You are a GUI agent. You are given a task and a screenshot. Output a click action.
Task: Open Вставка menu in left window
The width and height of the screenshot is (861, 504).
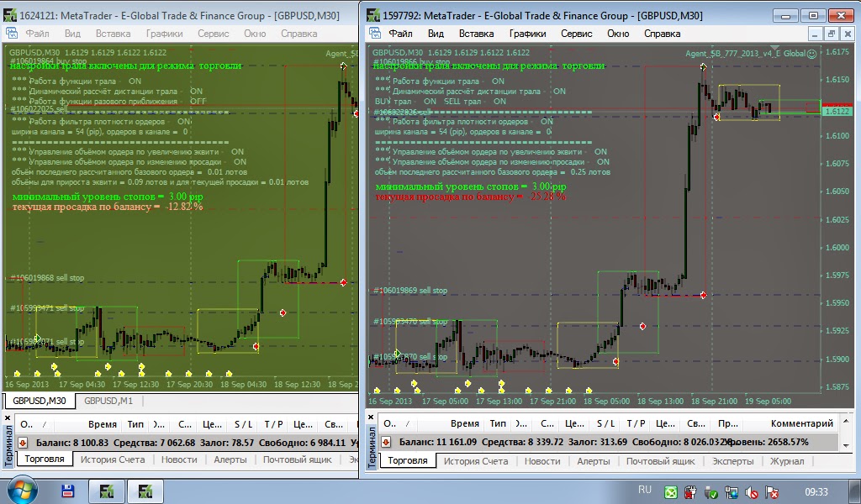click(x=114, y=34)
